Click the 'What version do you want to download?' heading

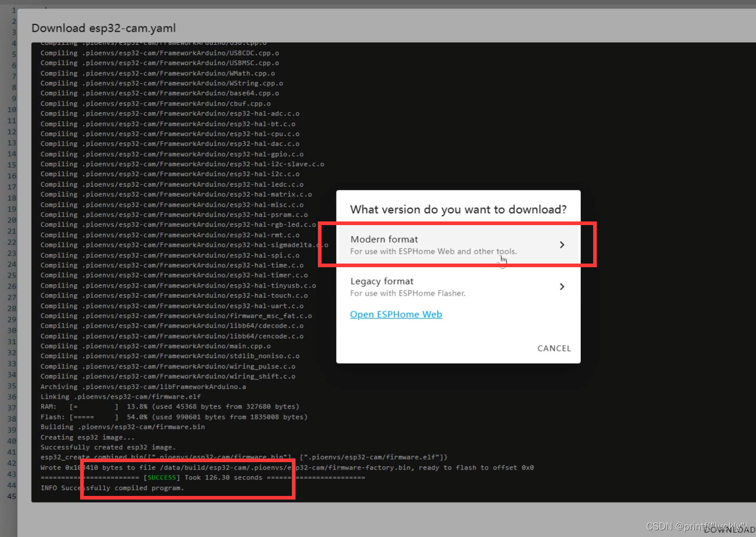click(458, 209)
